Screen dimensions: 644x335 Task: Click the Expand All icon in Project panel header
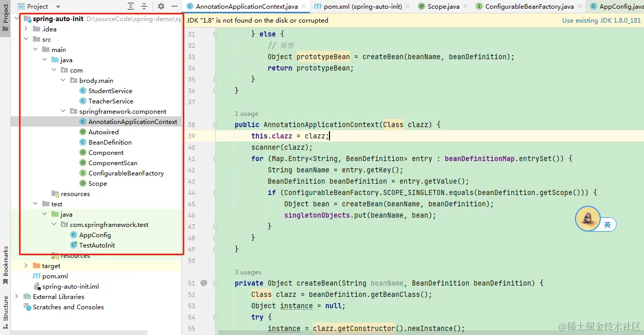click(131, 6)
